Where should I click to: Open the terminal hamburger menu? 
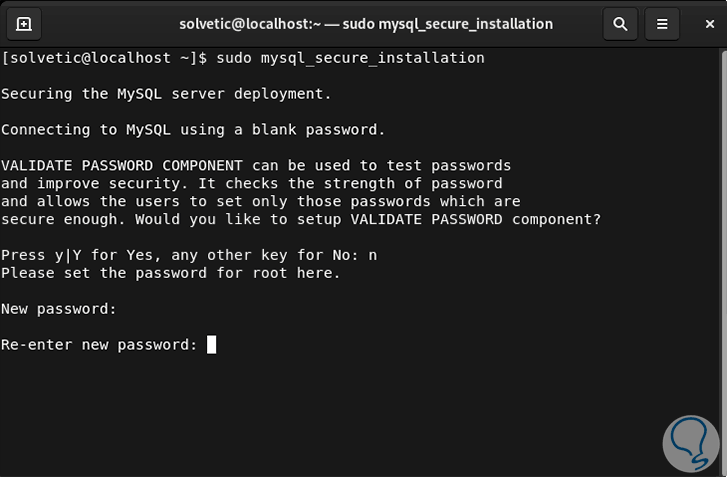(661, 23)
